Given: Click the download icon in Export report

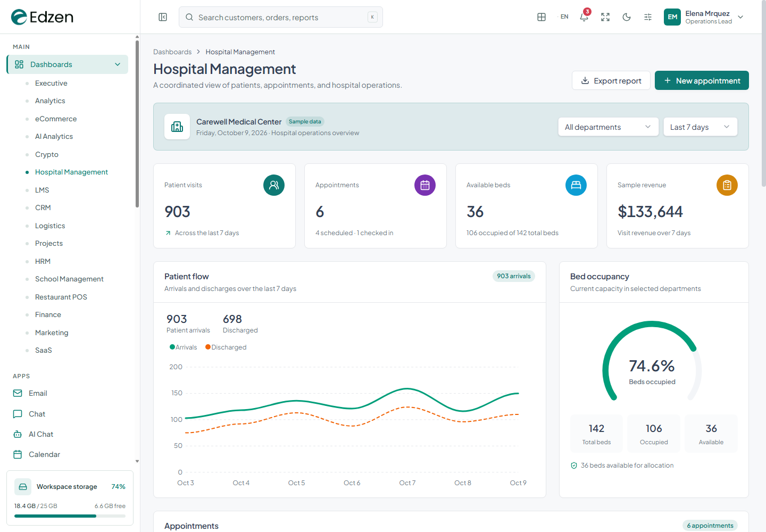Looking at the screenshot, I should (x=585, y=80).
